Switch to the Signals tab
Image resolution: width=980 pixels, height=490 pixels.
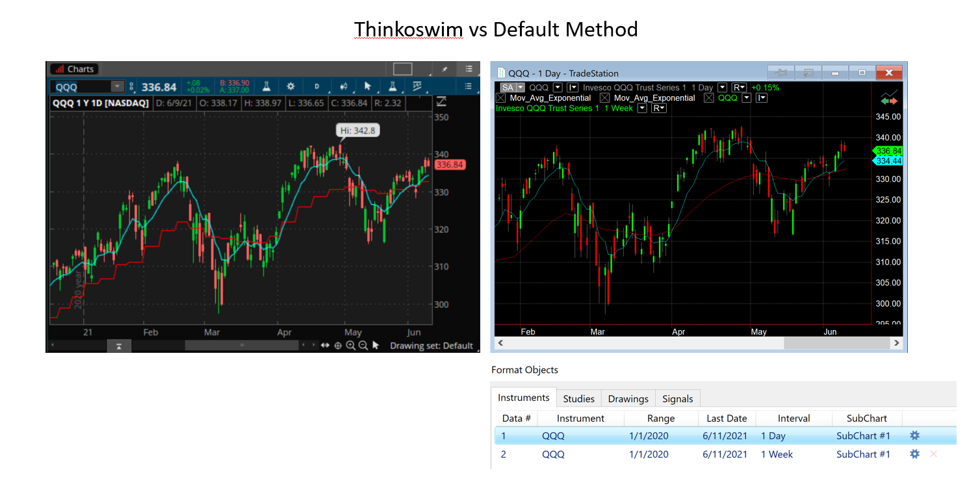point(677,399)
